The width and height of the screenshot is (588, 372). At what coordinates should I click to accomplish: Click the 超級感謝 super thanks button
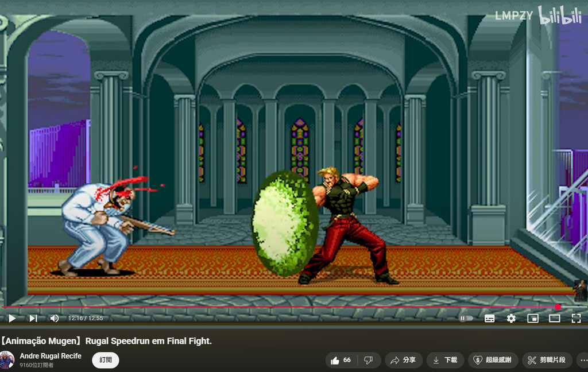click(x=493, y=360)
